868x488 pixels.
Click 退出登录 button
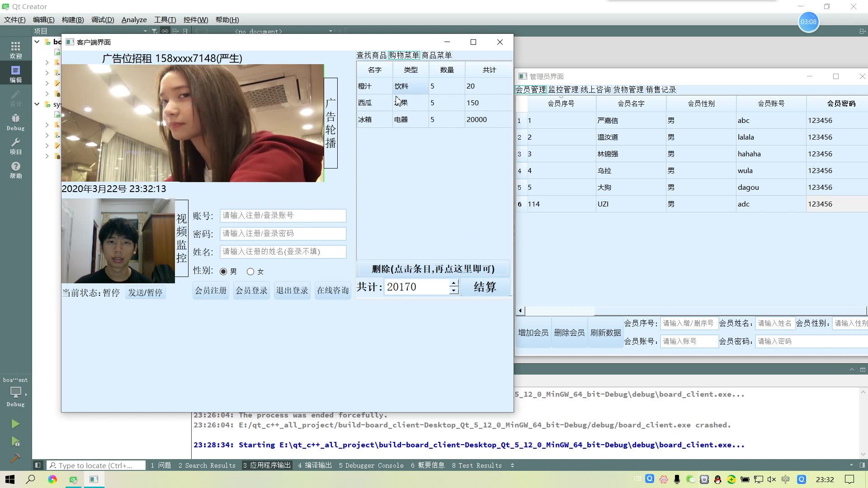pyautogui.click(x=292, y=291)
